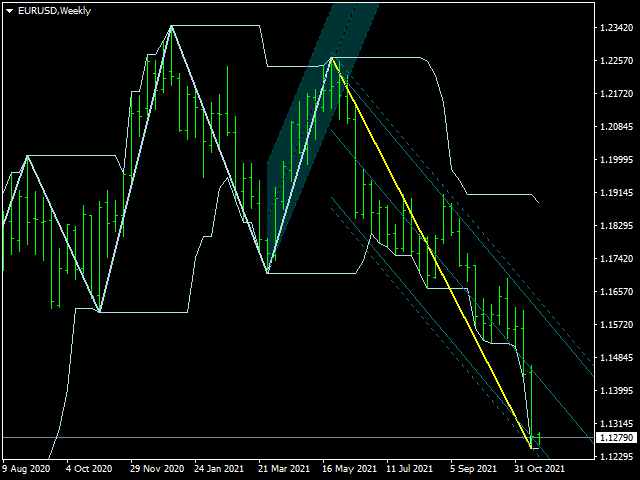
Task: Click the 21 Mar 2021 date label
Action: [x=284, y=469]
